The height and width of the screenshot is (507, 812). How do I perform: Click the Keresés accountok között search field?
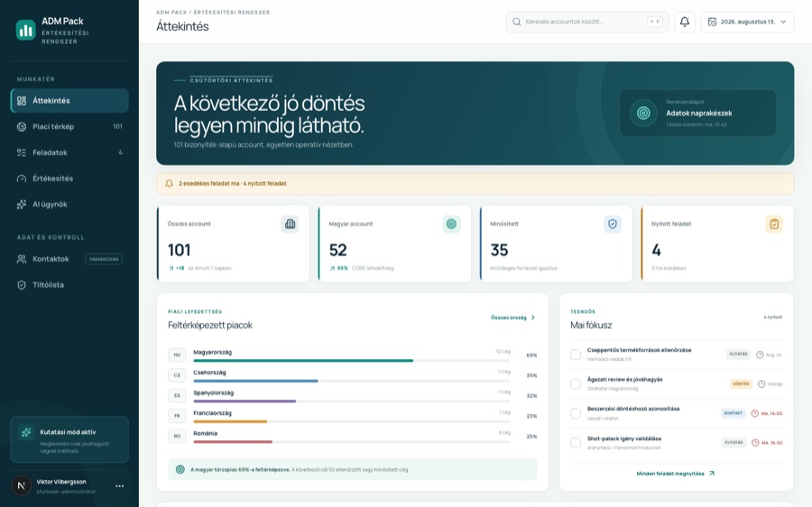coord(587,22)
